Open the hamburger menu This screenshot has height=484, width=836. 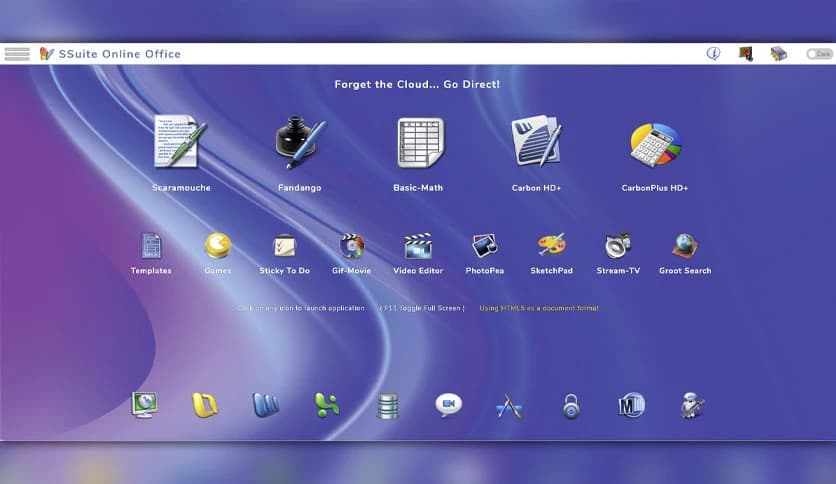tap(17, 54)
